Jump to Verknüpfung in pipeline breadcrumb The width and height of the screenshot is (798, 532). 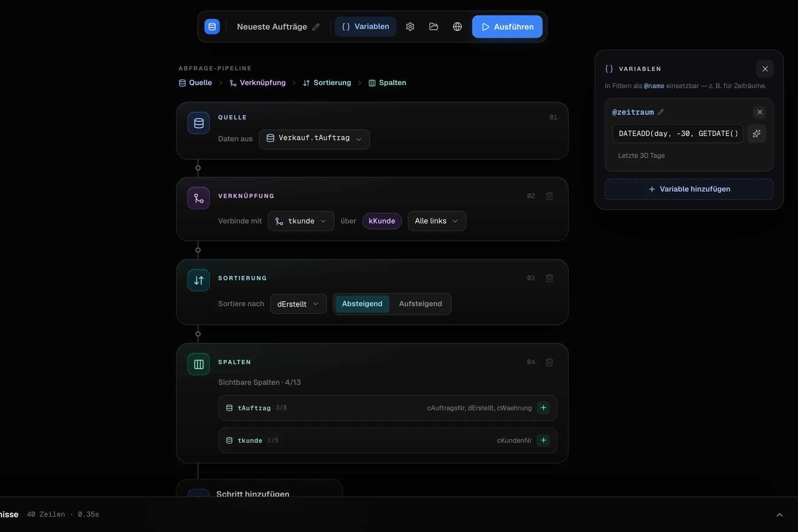point(258,83)
